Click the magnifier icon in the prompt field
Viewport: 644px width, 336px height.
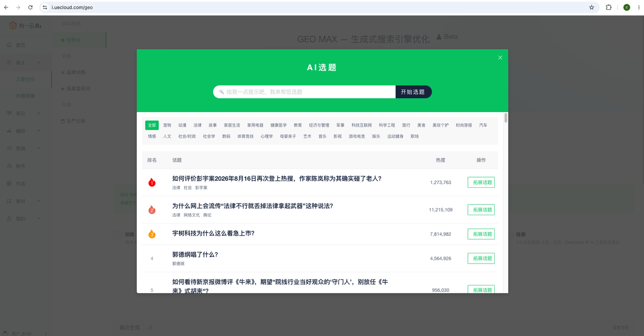222,92
